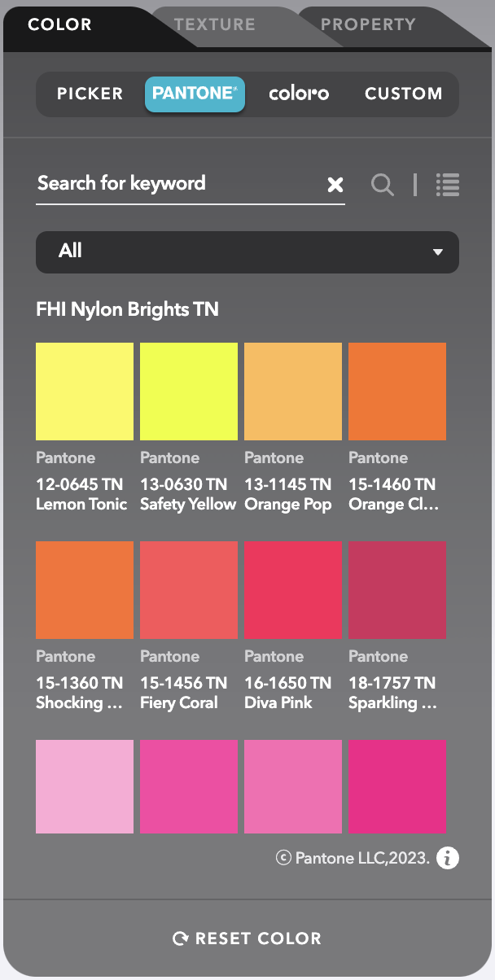Click the magnifying glass search icon

383,185
